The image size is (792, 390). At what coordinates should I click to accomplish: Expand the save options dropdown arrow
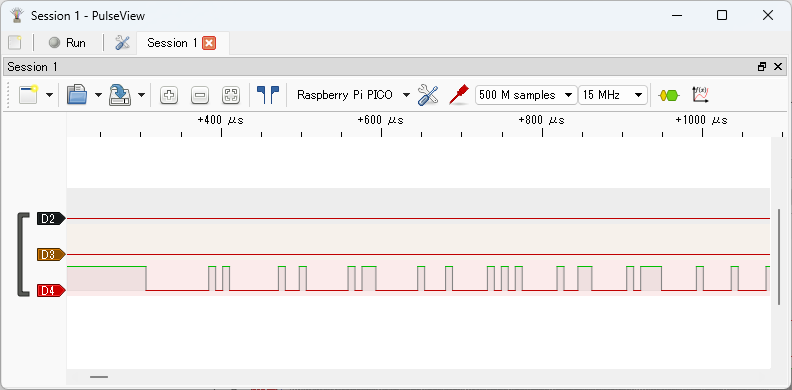pos(141,95)
